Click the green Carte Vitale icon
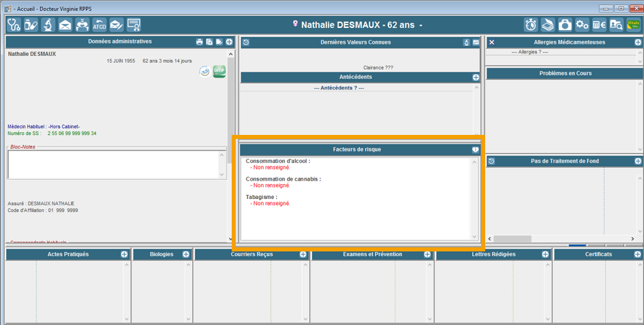 coord(633,25)
